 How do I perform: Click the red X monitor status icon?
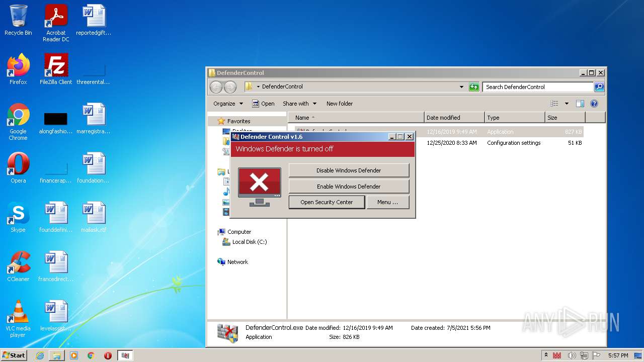[259, 187]
